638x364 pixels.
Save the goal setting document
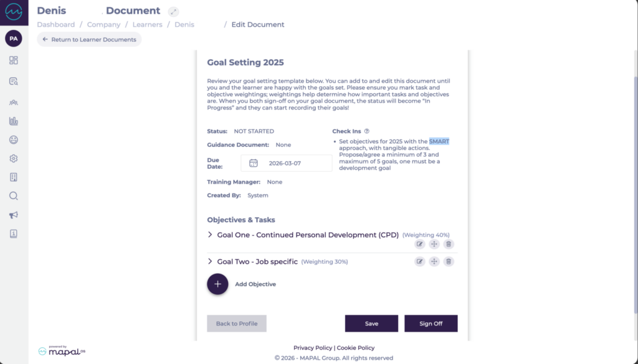point(371,324)
